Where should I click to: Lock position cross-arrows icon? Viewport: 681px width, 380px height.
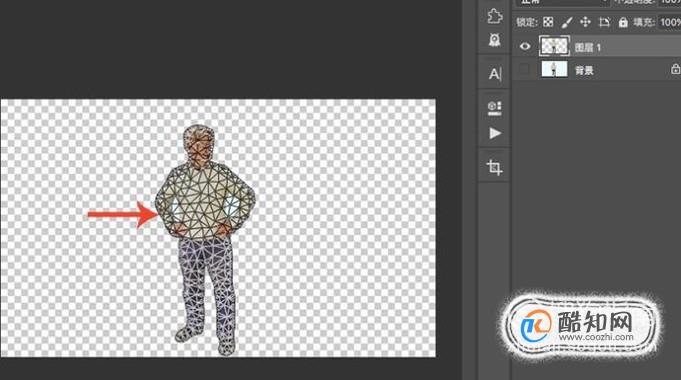585,22
